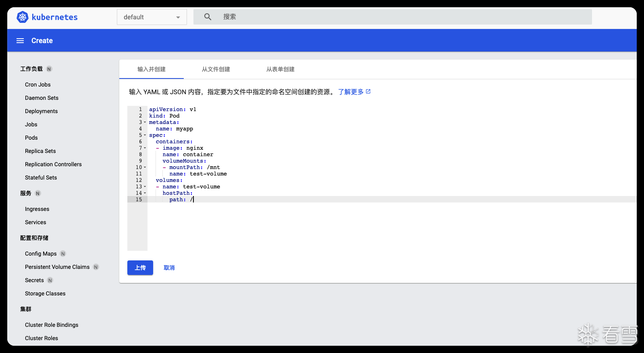Open the hamburger navigation menu
The image size is (644, 353).
20,41
